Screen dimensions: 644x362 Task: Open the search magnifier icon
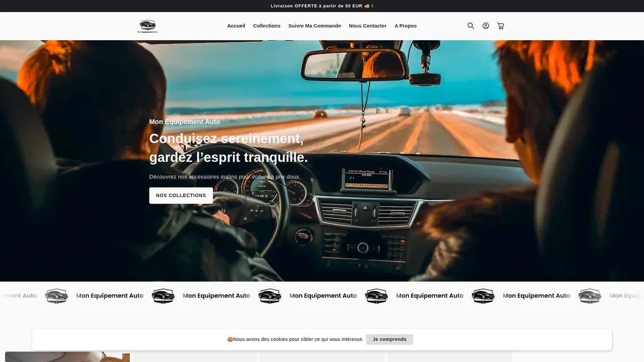471,26
